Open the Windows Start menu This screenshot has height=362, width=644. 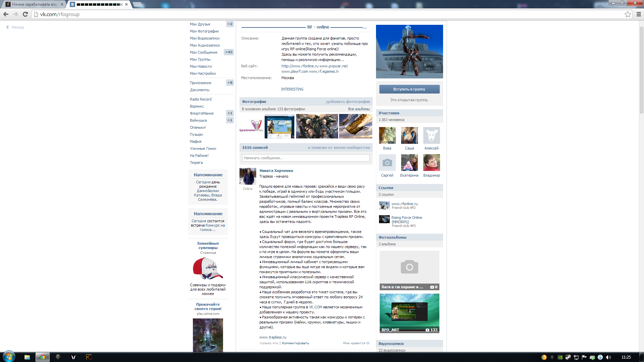tap(9, 357)
